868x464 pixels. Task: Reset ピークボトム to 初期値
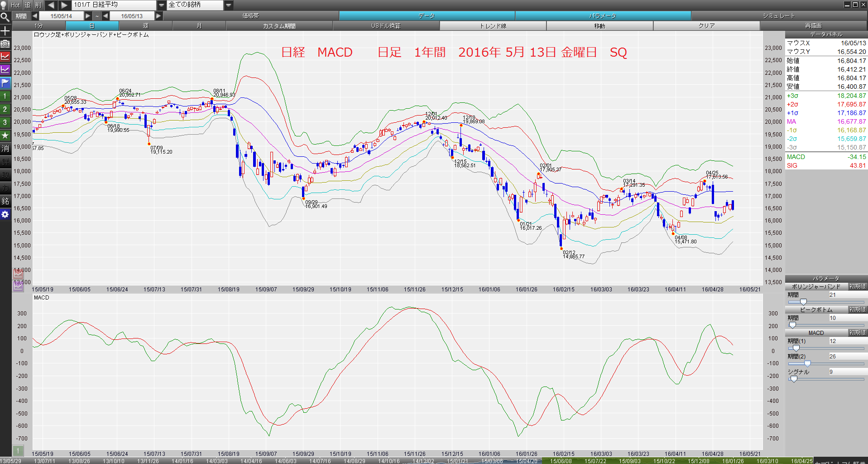tap(858, 309)
